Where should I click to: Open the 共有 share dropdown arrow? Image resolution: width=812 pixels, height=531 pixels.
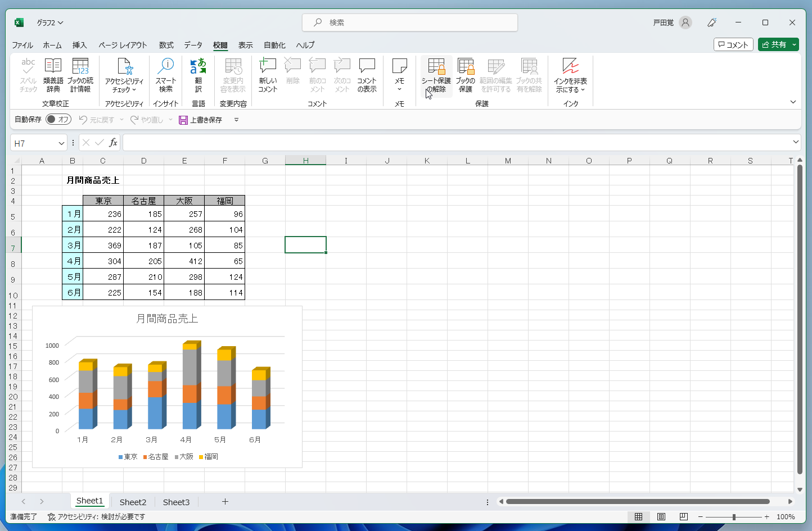click(795, 44)
